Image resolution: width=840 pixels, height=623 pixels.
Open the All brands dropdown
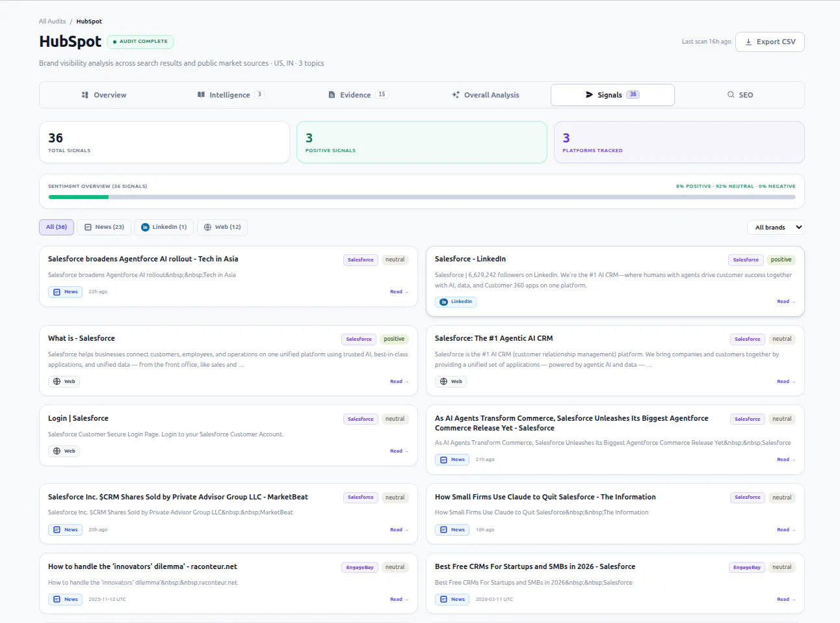coord(776,228)
